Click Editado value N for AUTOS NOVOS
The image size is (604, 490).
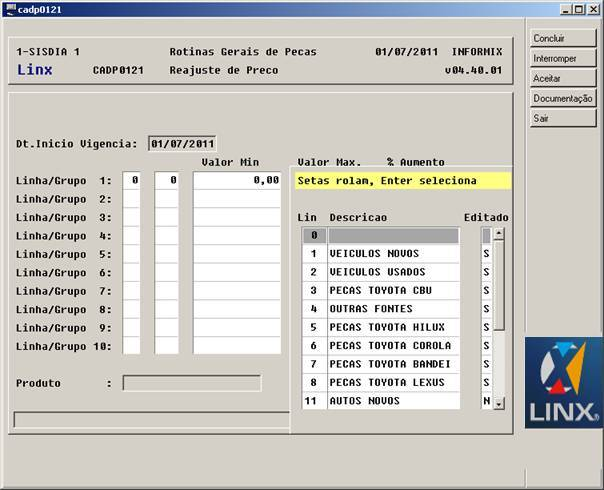(x=487, y=401)
